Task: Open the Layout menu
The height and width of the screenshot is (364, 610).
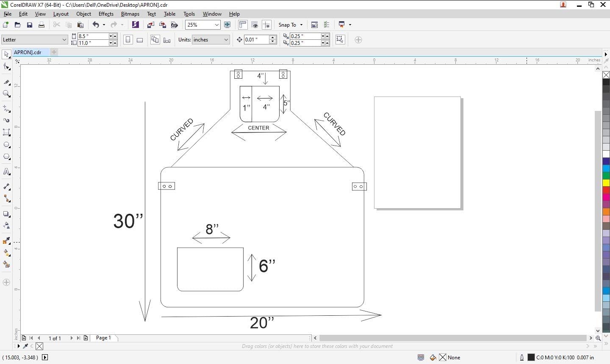Action: (61, 14)
